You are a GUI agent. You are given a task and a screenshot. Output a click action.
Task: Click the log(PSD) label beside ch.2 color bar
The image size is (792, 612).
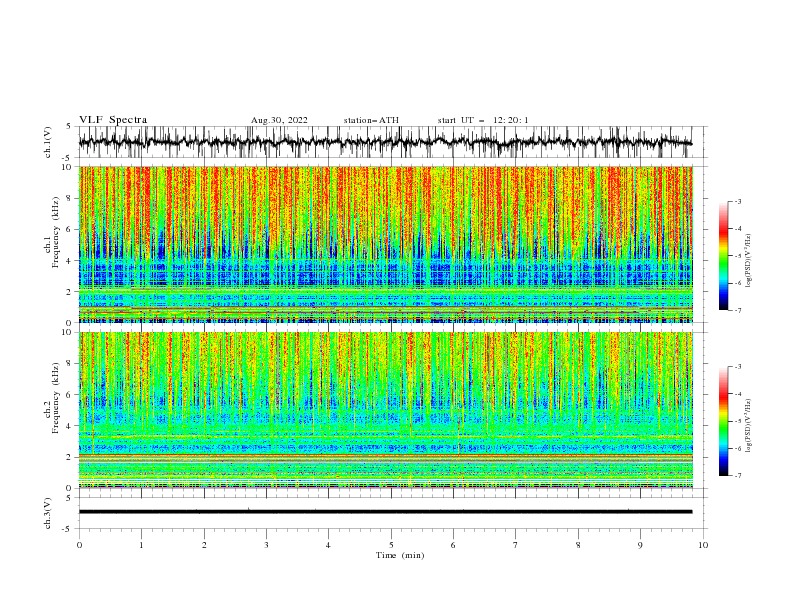pyautogui.click(x=748, y=426)
